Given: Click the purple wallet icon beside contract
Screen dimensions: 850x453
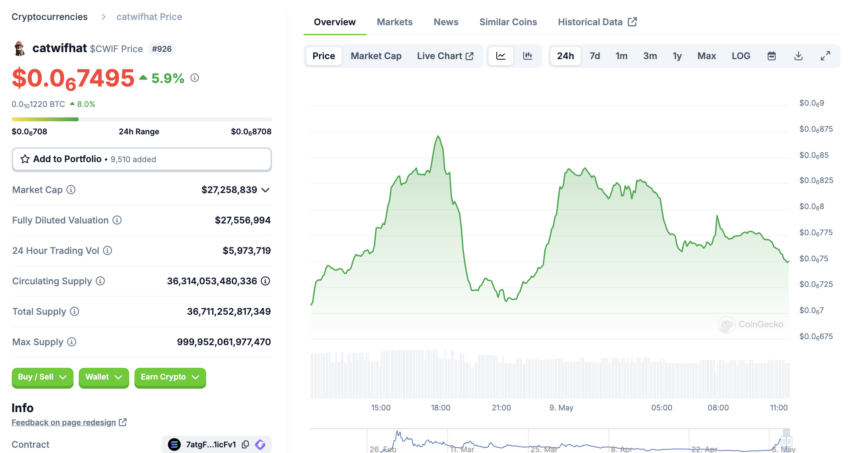Looking at the screenshot, I should click(x=261, y=444).
